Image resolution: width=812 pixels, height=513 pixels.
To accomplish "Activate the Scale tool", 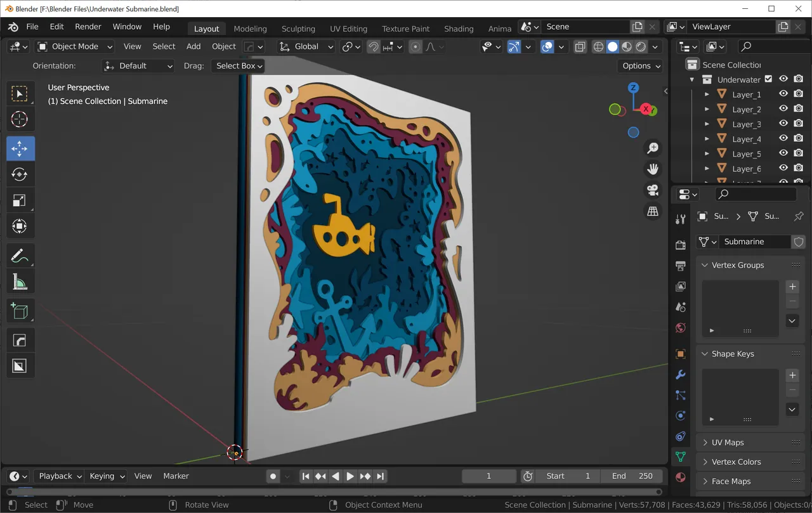I will (x=20, y=200).
